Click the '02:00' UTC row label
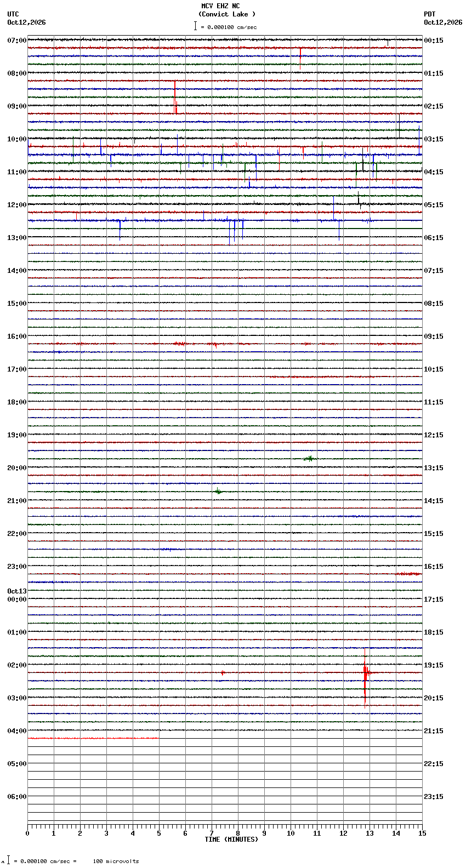Screen dimensions: 466x868 (17, 665)
